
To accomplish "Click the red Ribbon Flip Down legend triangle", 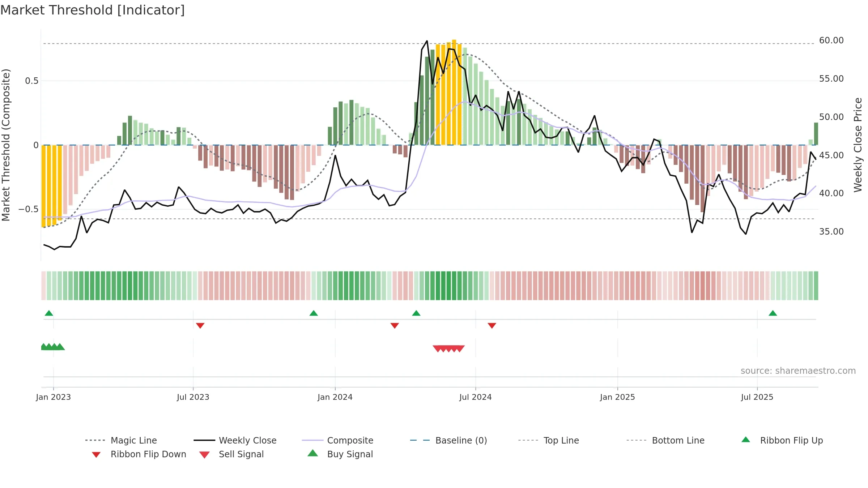I will [96, 455].
